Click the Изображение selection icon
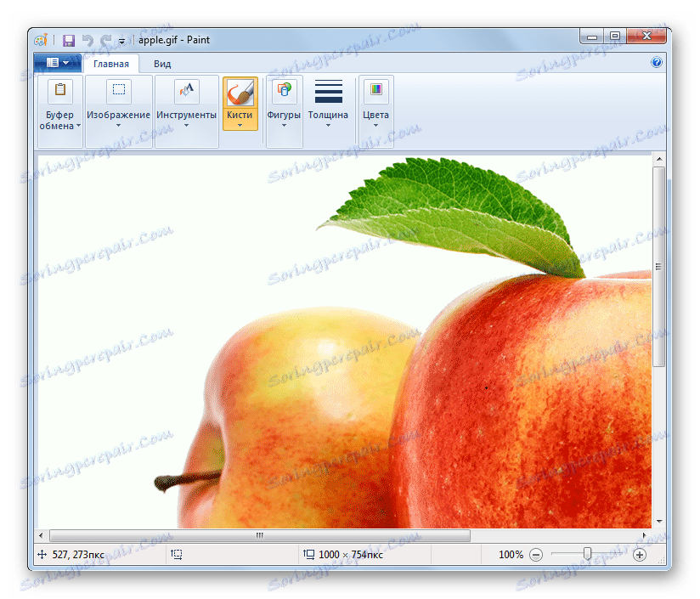The image size is (700, 599). pyautogui.click(x=119, y=90)
